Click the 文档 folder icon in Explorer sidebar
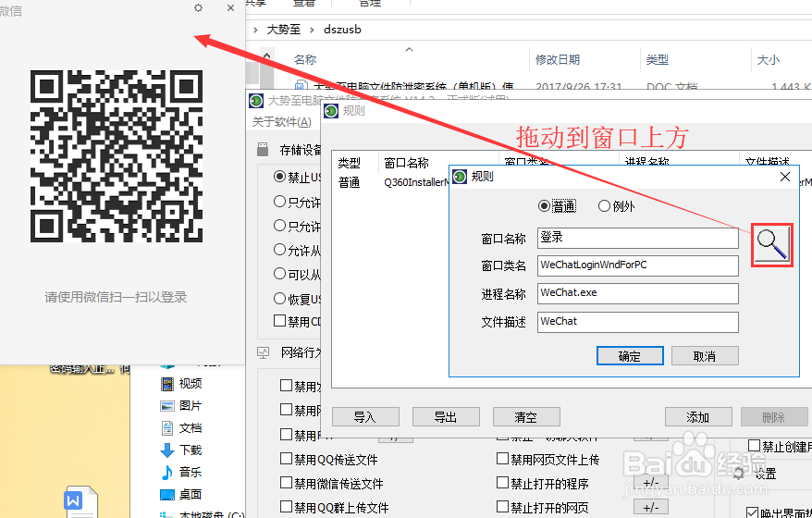This screenshot has height=518, width=812. click(167, 428)
